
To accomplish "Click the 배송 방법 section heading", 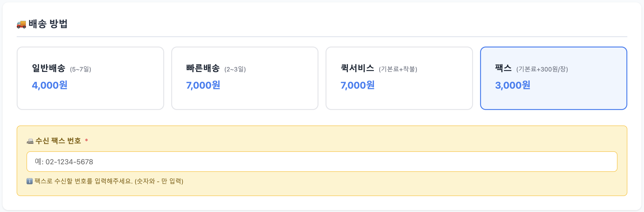I will [48, 24].
